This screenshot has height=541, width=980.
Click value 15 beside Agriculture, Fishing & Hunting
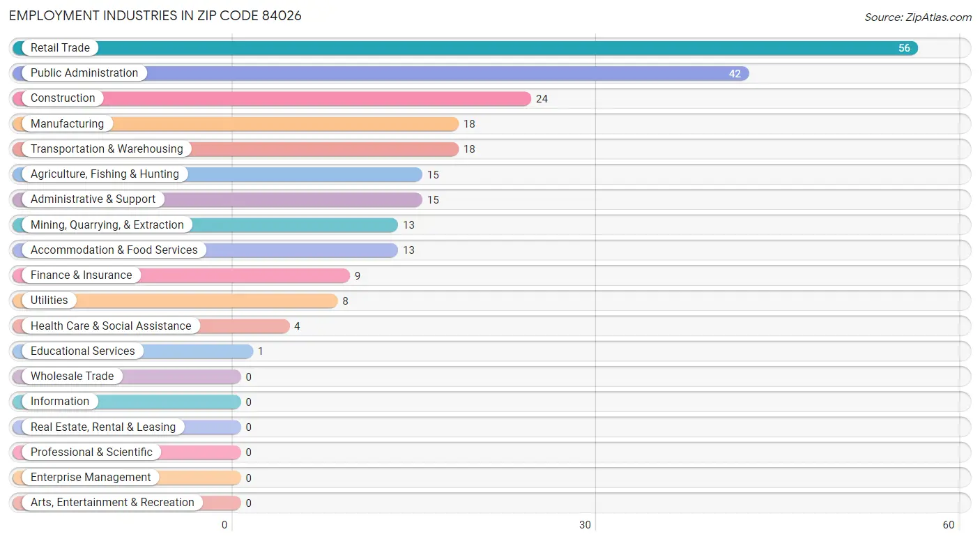coord(433,174)
